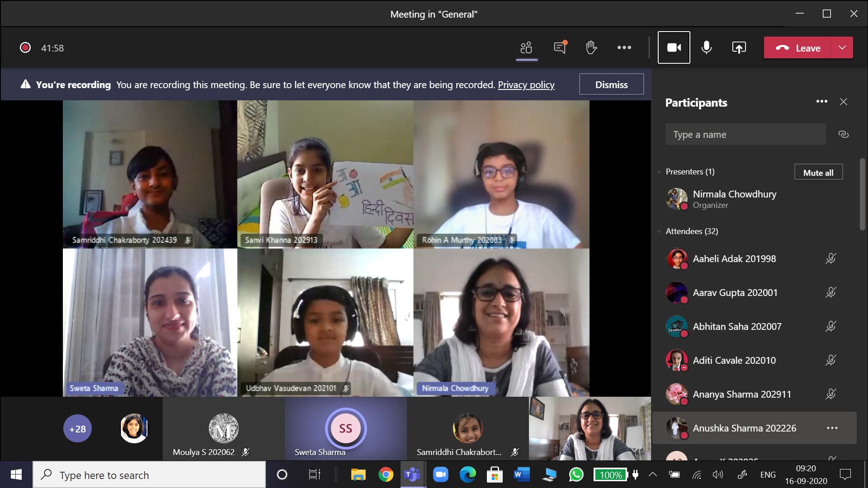Click the participants panel scrollbar
Viewport: 868px width, 488px height.
862,194
